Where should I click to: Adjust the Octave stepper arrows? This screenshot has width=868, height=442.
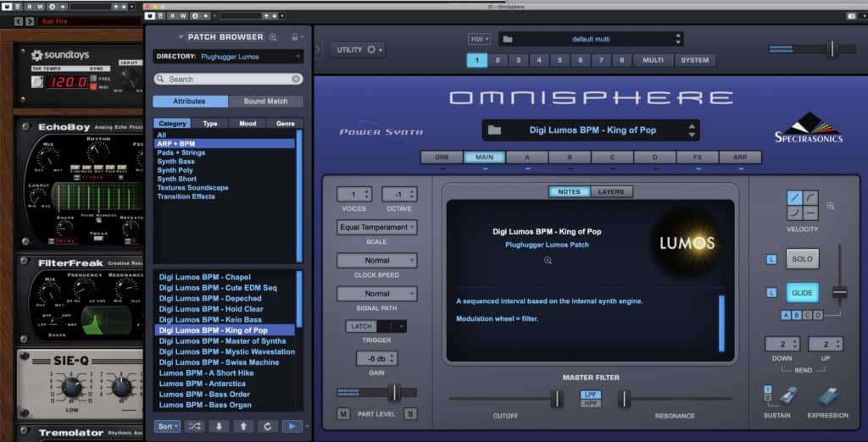(x=413, y=195)
